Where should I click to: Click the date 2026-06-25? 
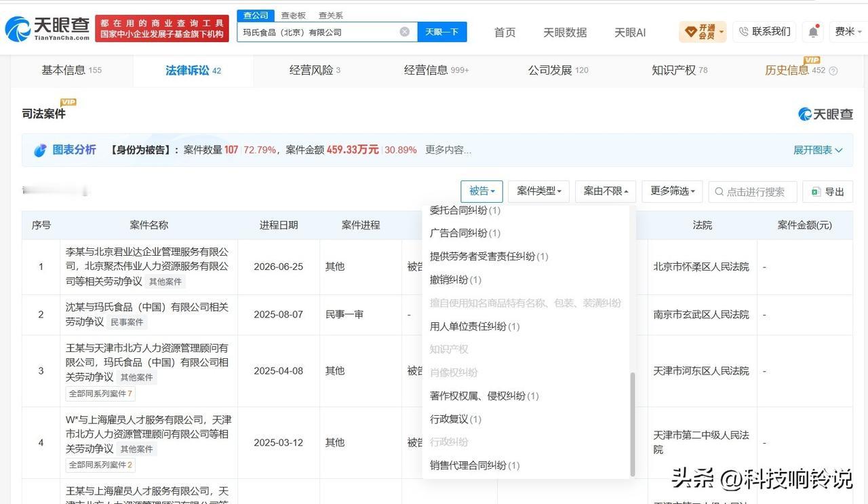pos(278,267)
